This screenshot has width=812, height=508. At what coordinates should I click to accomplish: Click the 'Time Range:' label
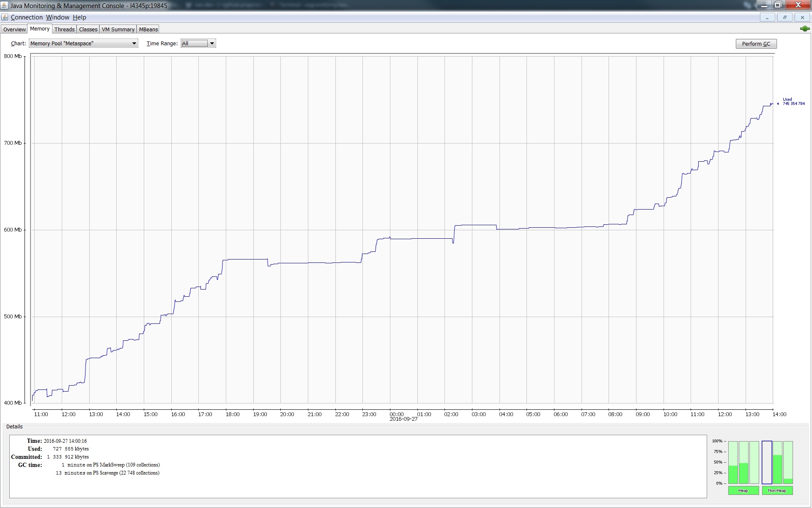click(x=162, y=43)
